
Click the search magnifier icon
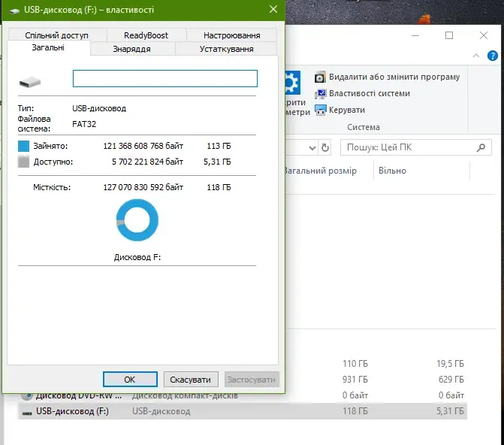[481, 147]
